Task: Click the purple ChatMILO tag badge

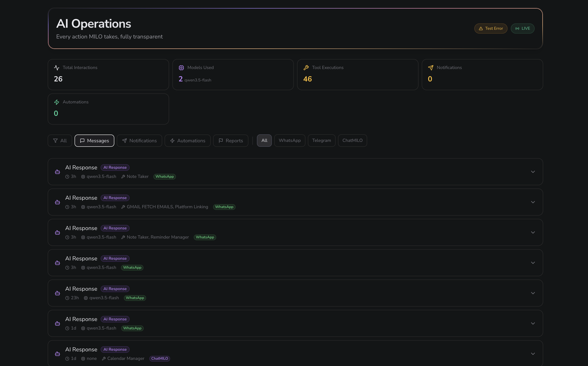Action: click(159, 358)
